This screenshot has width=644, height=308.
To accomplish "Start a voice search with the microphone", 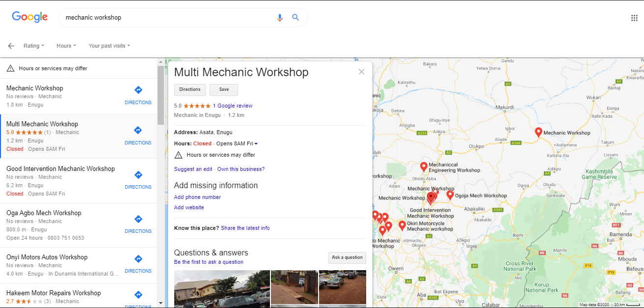I will 280,18.
